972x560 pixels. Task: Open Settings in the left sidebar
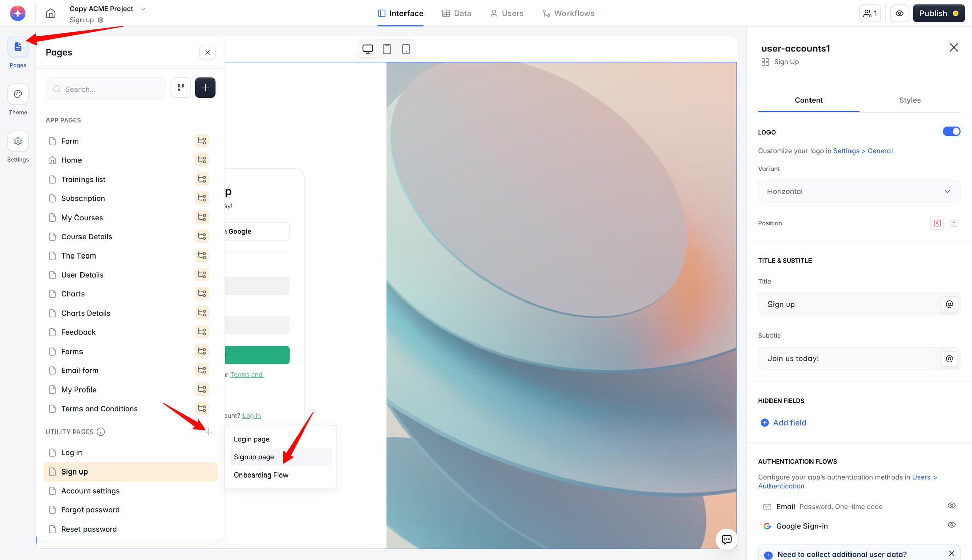(x=18, y=142)
